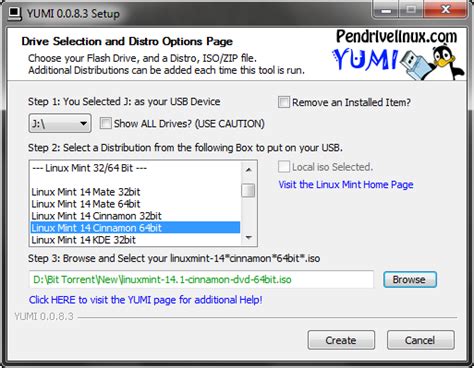The height and width of the screenshot is (368, 474).
Task: Click the Linux Mint 32/64 Bit header row
Action: click(135, 168)
